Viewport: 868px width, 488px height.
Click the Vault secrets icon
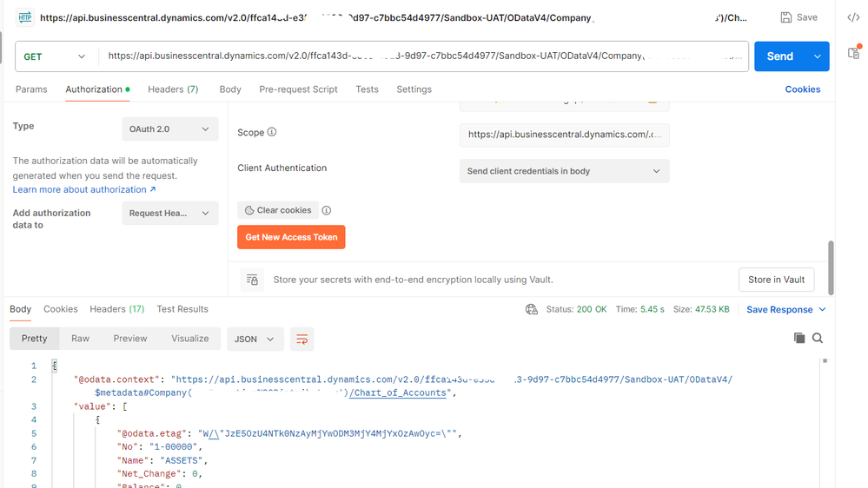[252, 280]
